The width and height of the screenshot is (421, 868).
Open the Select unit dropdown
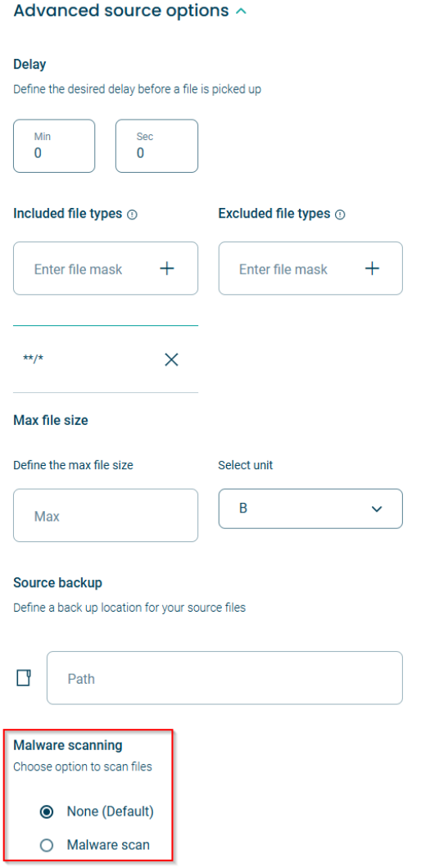pos(310,509)
